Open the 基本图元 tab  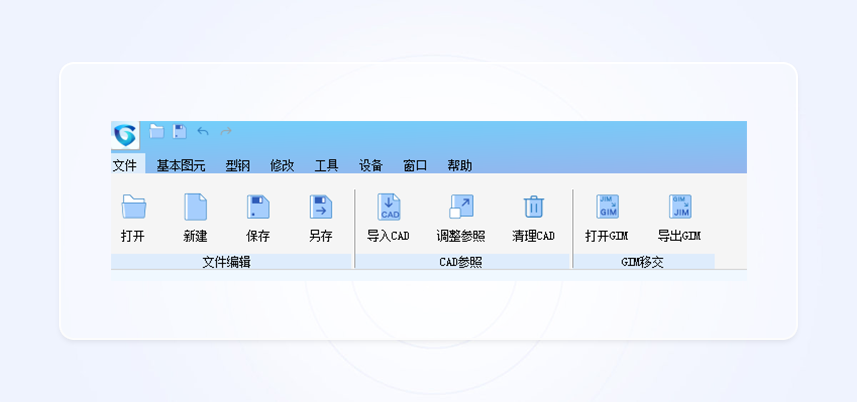pos(181,165)
